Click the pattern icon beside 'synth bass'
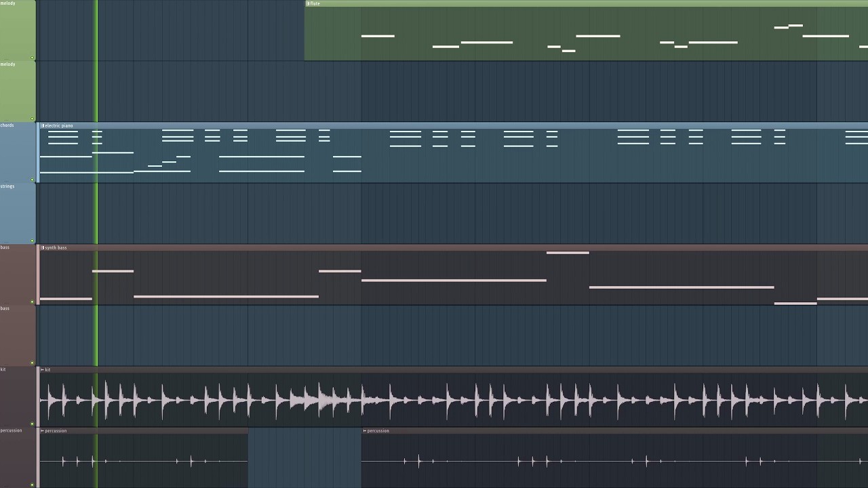This screenshot has height=488, width=868. (x=42, y=247)
